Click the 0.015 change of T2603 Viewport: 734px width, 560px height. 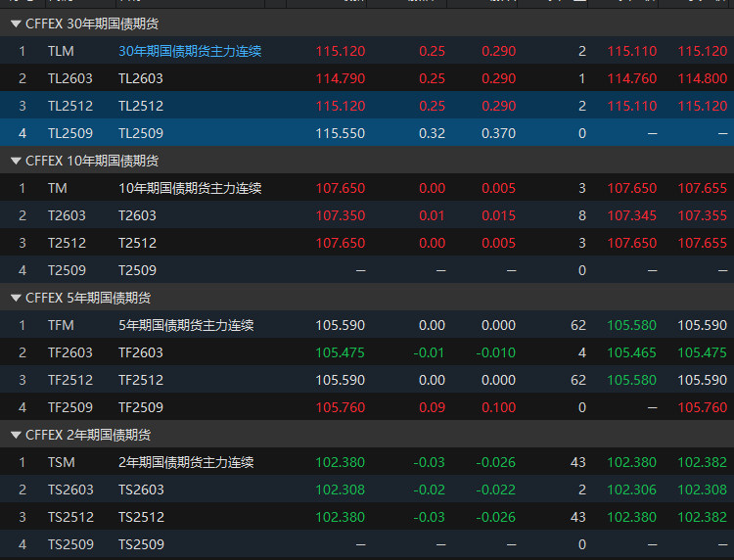[x=498, y=215]
